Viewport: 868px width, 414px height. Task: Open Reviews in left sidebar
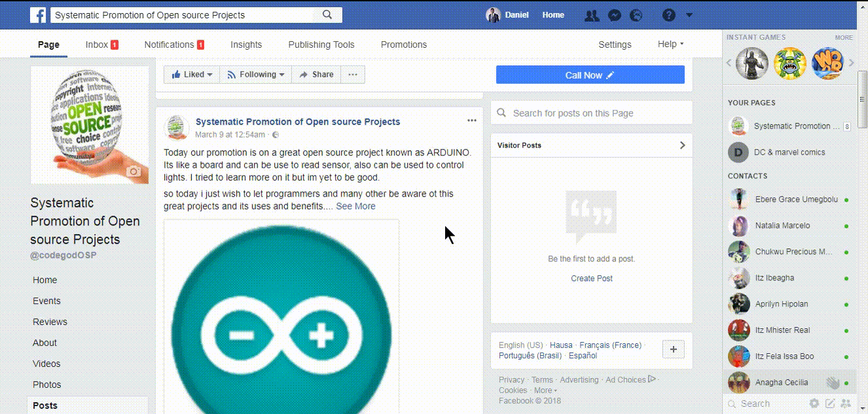tap(50, 322)
